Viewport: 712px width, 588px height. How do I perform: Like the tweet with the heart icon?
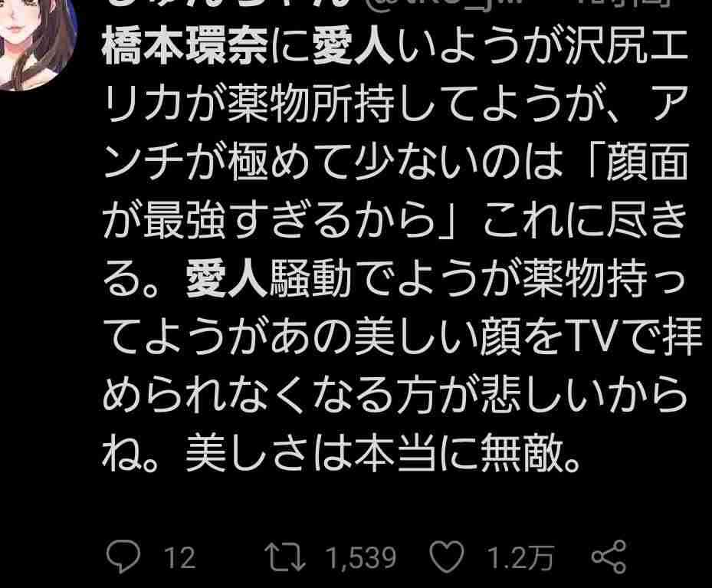[447, 557]
